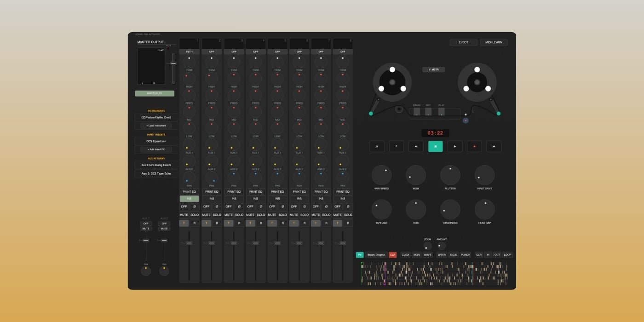Click the master output fader

(x=173, y=63)
